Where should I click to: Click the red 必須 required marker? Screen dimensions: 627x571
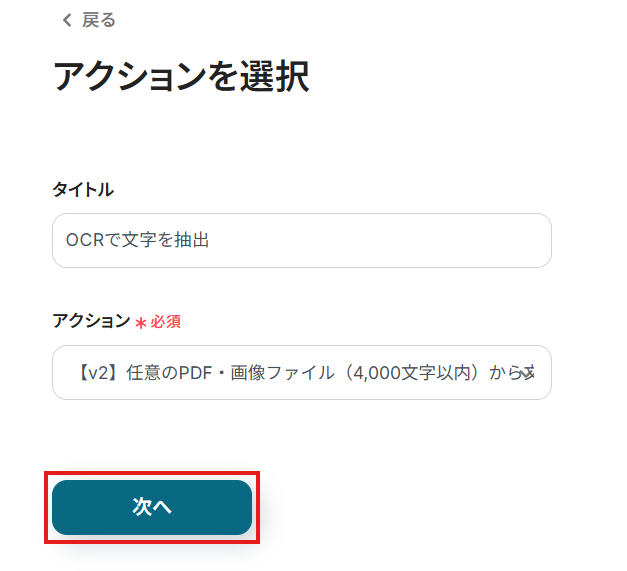[166, 322]
